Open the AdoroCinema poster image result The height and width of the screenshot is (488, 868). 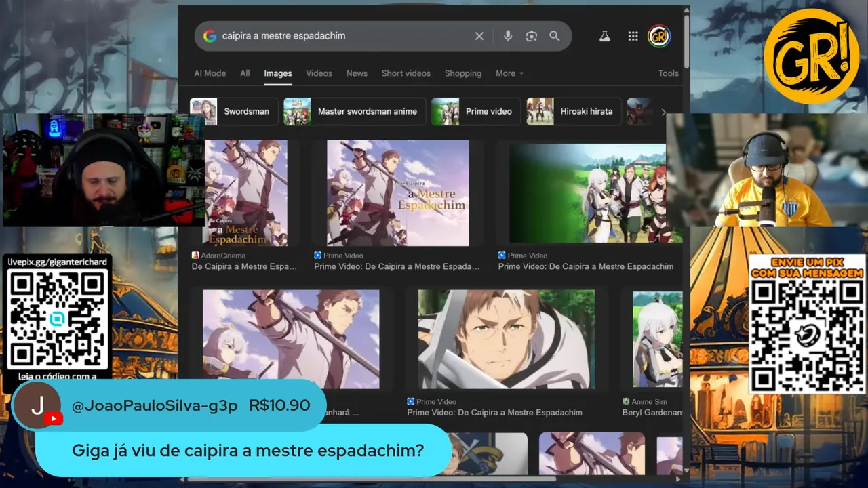[245, 192]
